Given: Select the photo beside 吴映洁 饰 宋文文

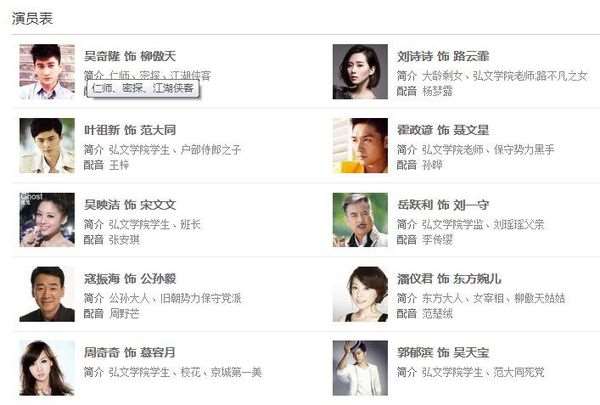Looking at the screenshot, I should click(x=47, y=220).
